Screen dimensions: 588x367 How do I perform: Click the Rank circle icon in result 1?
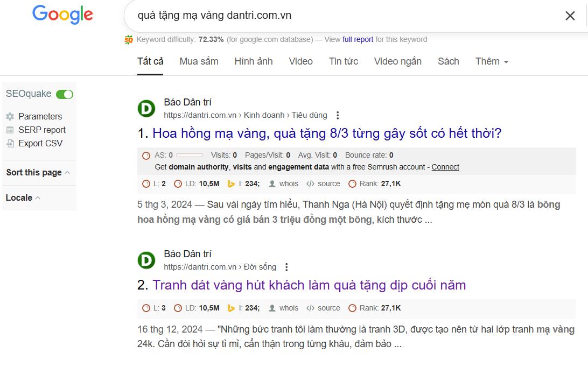[x=352, y=183]
